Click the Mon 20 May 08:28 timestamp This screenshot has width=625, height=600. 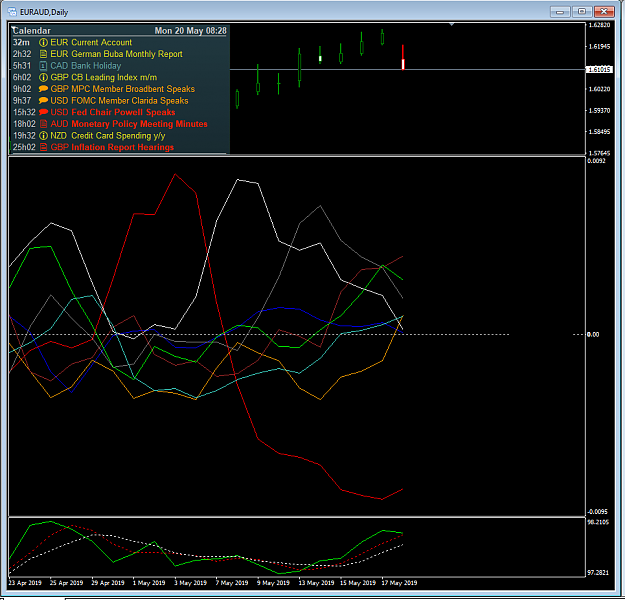pyautogui.click(x=191, y=31)
